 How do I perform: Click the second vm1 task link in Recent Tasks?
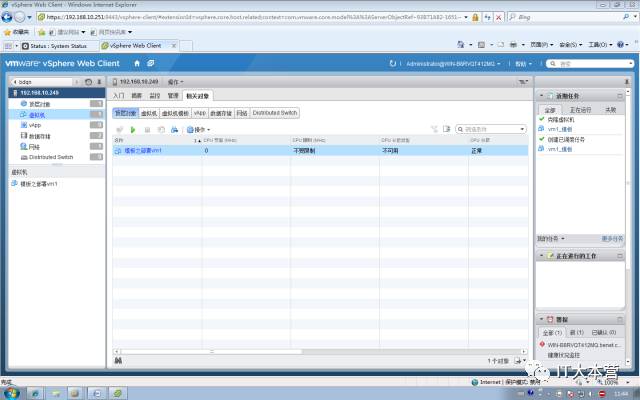click(560, 149)
